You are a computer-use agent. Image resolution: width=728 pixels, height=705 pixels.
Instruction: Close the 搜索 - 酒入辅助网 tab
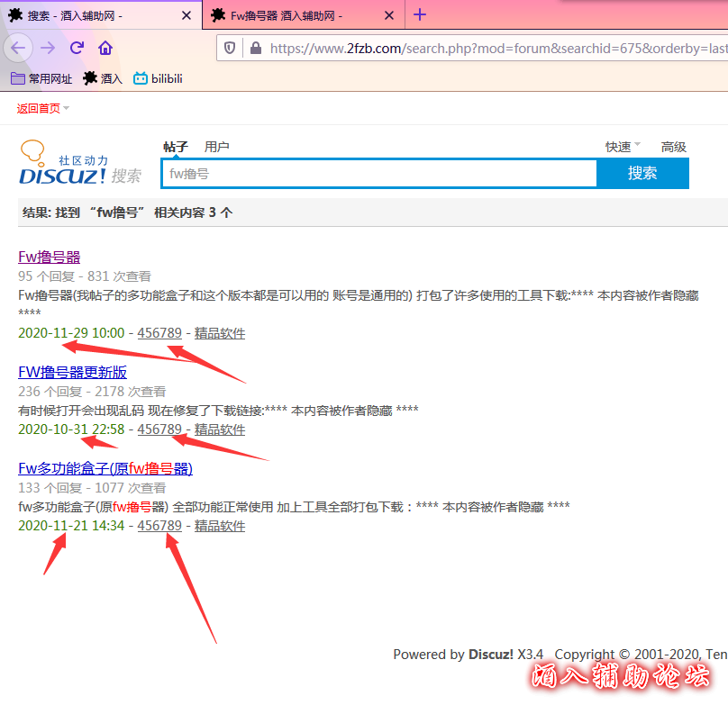click(x=187, y=16)
